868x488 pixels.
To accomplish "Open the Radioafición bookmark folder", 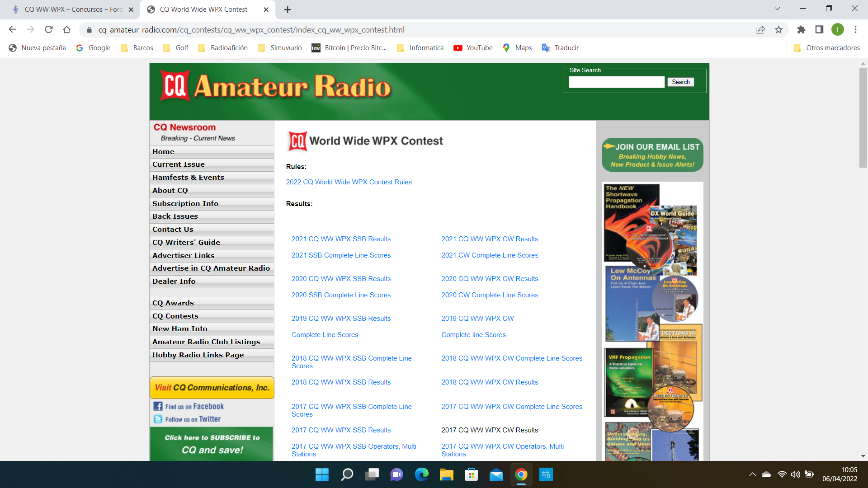I will tap(223, 48).
